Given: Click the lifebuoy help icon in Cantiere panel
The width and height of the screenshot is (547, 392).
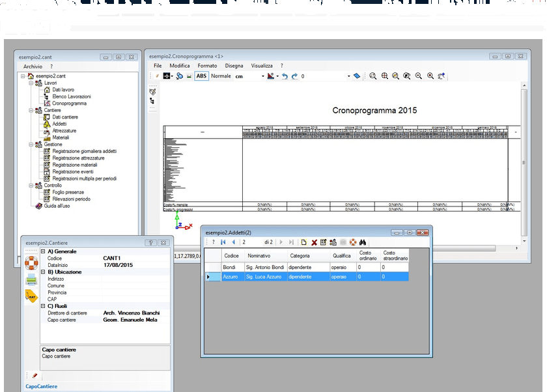Looking at the screenshot, I should [x=31, y=263].
